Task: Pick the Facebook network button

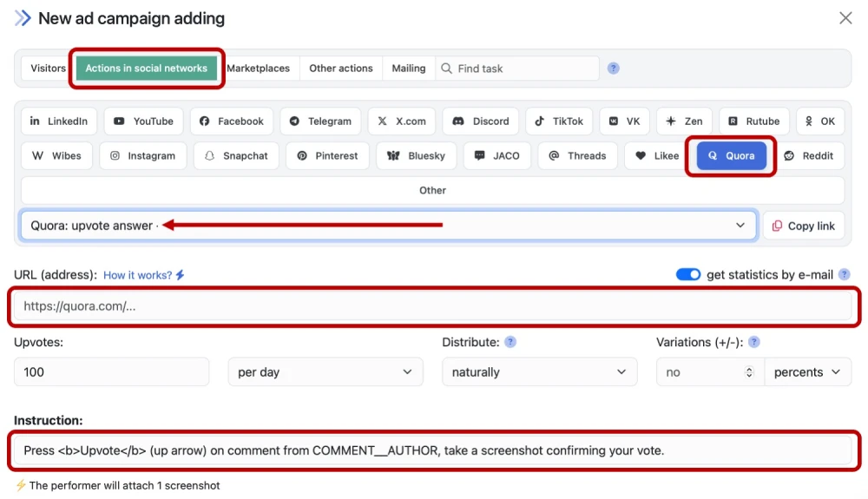Action: (x=232, y=121)
